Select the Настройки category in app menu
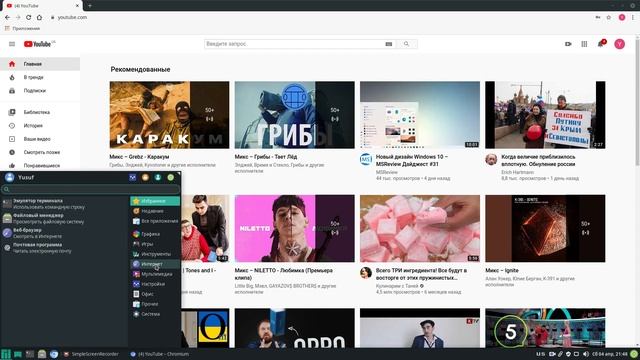The width and height of the screenshot is (640, 360). 155,284
